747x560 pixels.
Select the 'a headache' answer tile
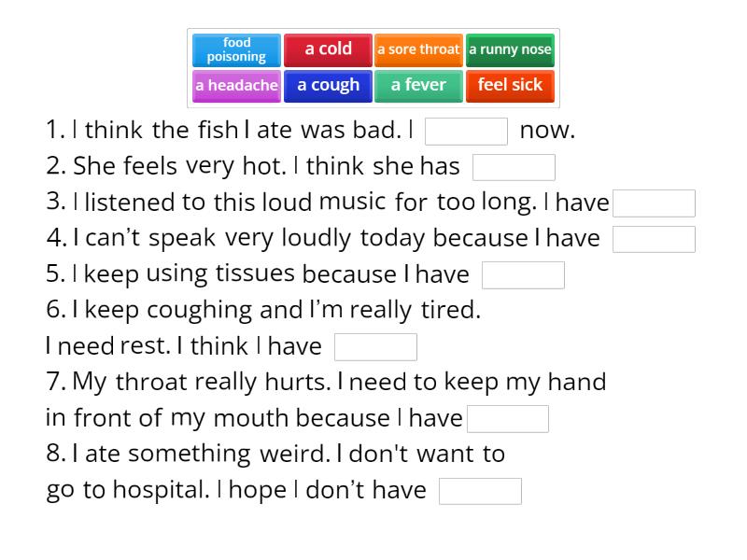(x=236, y=86)
